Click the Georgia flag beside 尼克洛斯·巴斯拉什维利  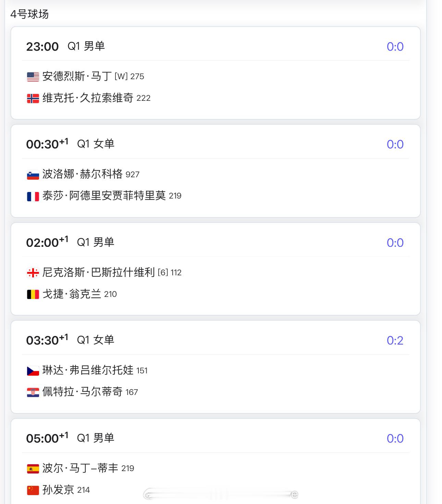33,273
